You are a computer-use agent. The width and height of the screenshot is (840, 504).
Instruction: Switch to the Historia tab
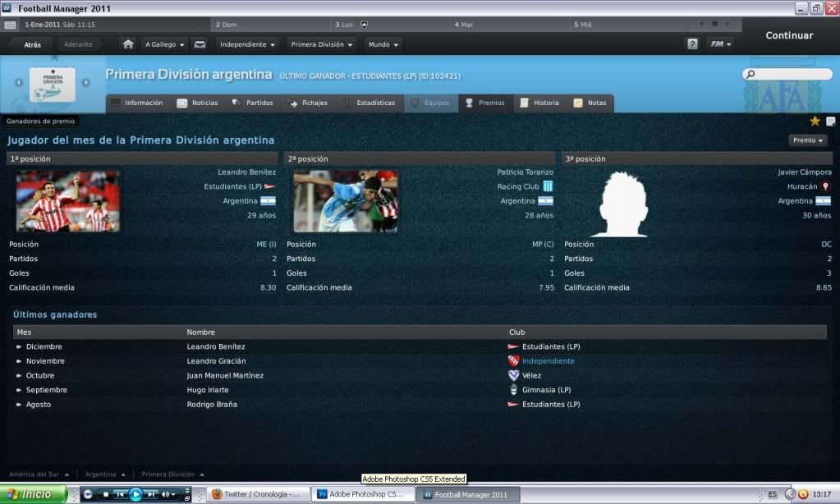click(x=539, y=103)
